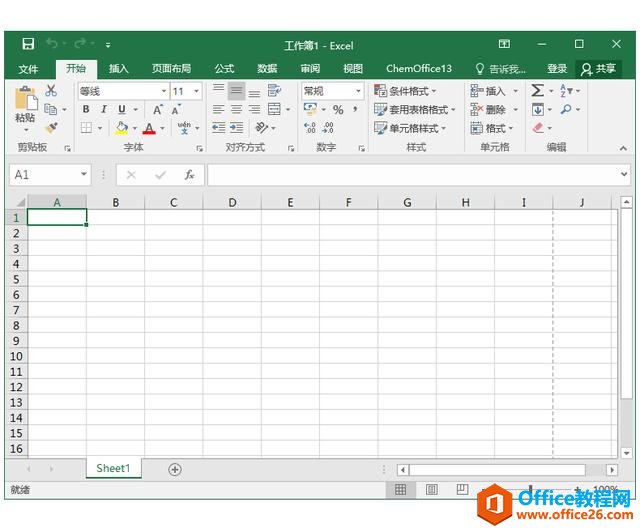The height and width of the screenshot is (532, 640).
Task: Click the Accounting Number Format icon
Action: click(x=310, y=109)
